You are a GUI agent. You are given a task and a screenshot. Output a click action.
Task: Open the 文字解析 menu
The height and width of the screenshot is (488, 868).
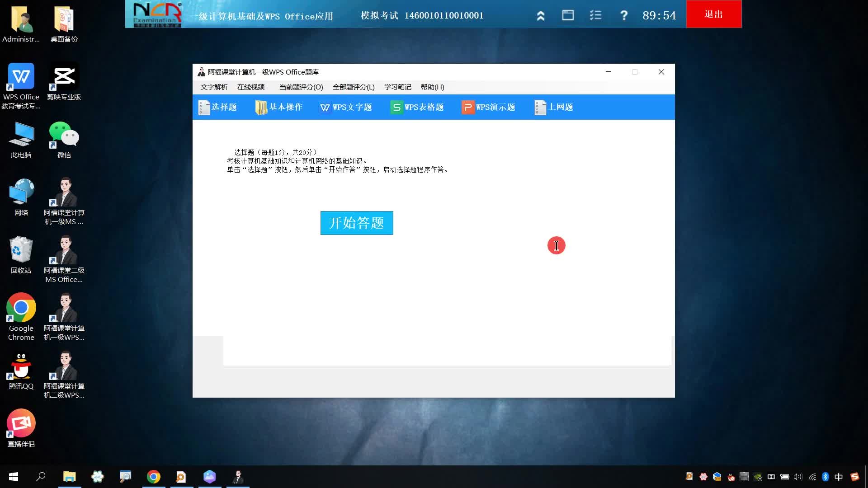[214, 87]
